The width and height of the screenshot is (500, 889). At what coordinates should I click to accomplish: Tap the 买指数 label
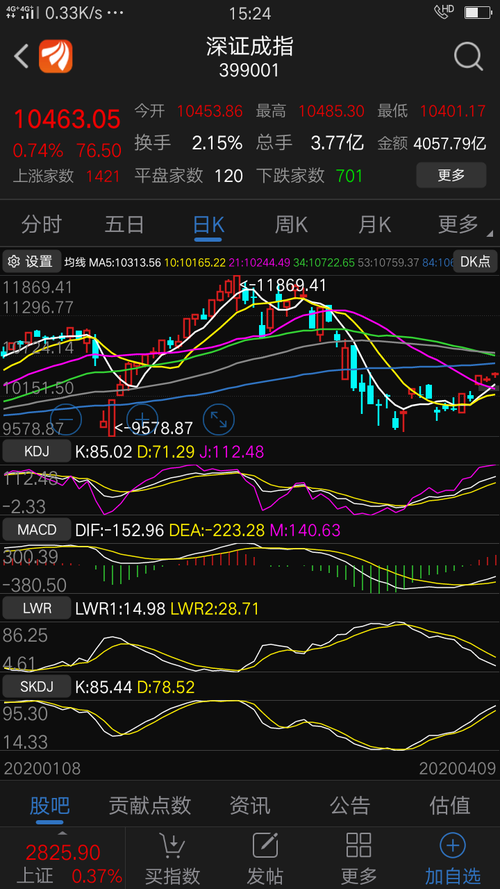[172, 875]
